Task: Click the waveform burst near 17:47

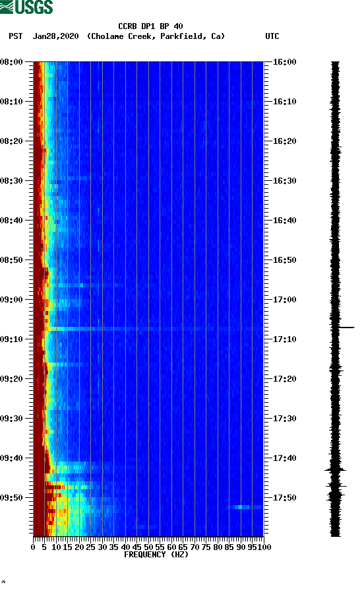Action: pos(336,487)
